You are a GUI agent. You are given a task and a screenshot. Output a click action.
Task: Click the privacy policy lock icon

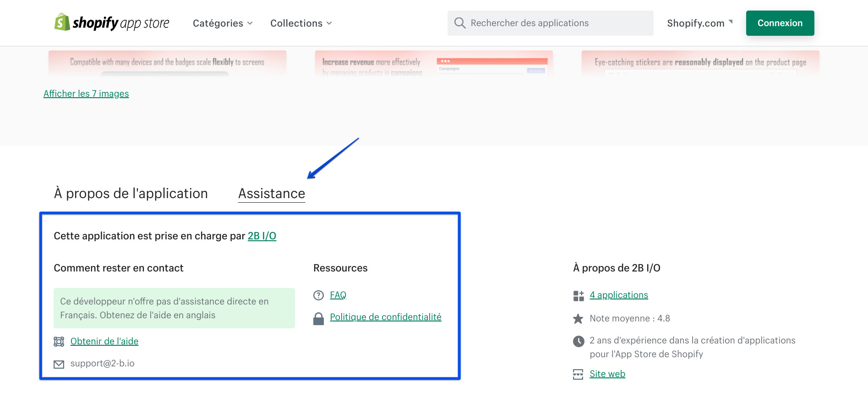[318, 318]
